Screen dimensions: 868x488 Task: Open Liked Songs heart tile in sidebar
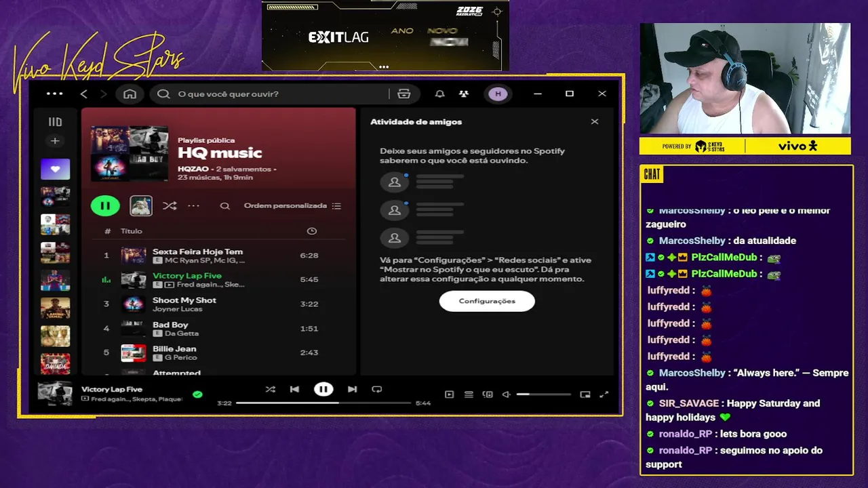click(55, 169)
